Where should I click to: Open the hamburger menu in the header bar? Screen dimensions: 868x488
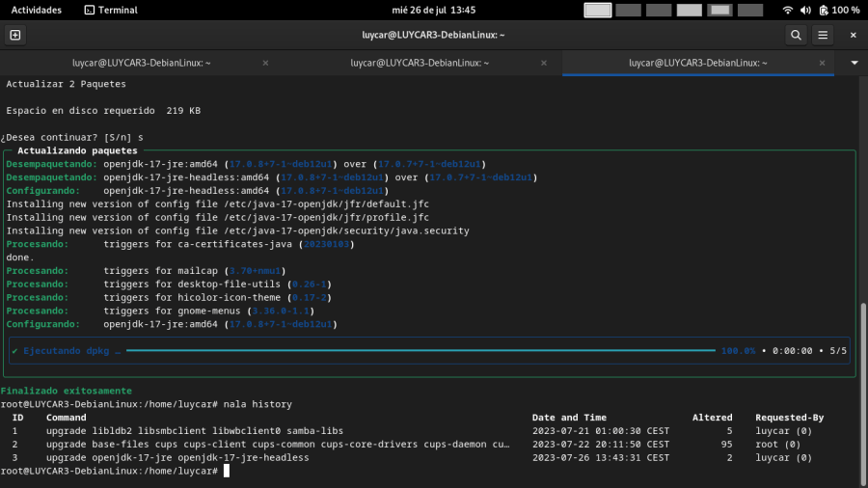click(823, 35)
